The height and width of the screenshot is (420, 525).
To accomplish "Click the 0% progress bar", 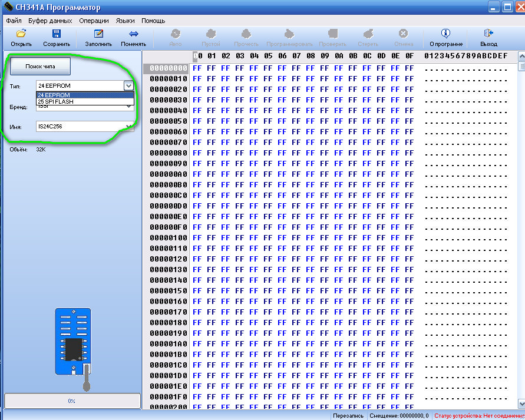I will [x=72, y=401].
